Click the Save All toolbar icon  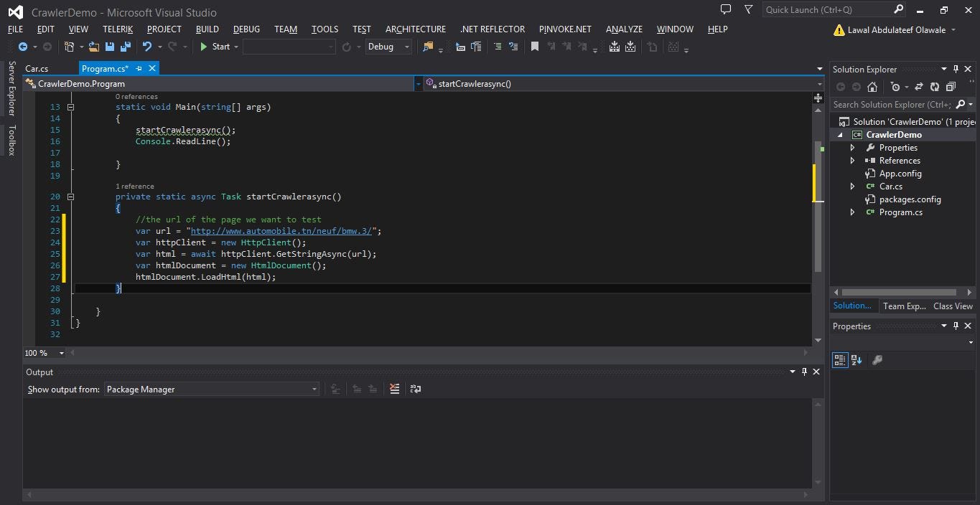pyautogui.click(x=126, y=47)
